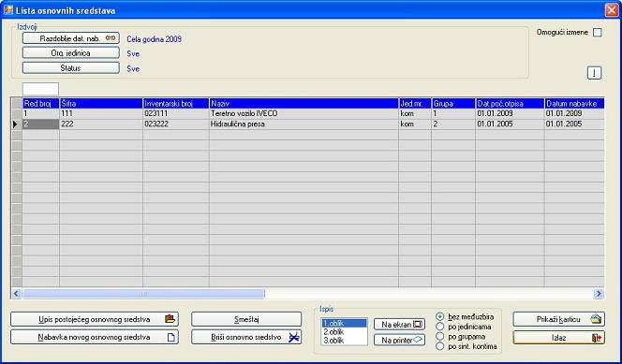Click the Naziv column header
The height and width of the screenshot is (364, 622).
pyautogui.click(x=304, y=103)
